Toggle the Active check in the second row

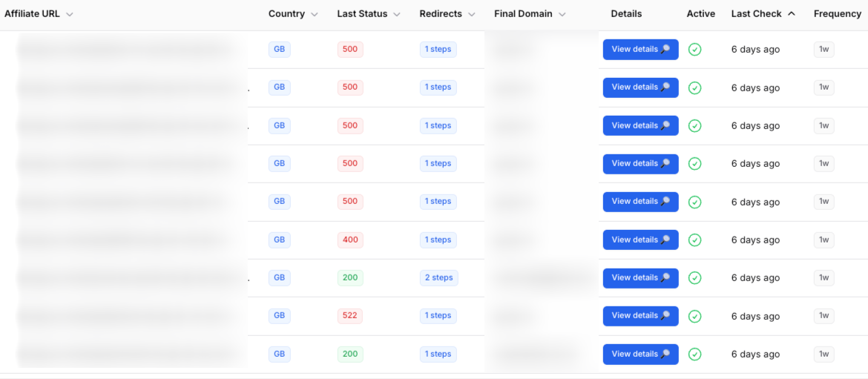point(694,88)
